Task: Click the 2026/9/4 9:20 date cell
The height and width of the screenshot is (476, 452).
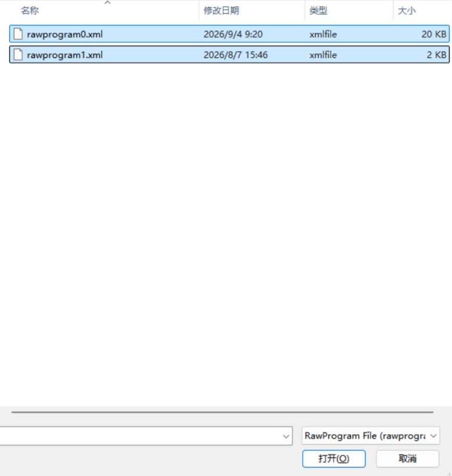Action: (x=233, y=34)
